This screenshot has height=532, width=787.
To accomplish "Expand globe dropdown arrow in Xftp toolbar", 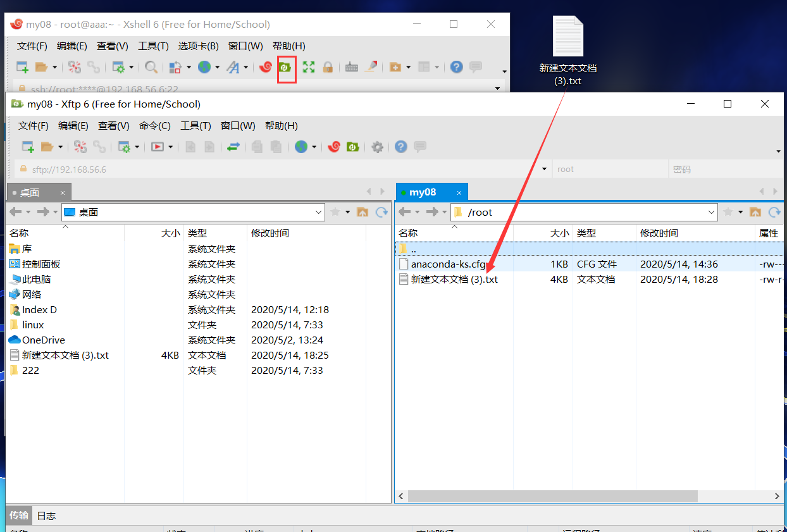I will [314, 147].
